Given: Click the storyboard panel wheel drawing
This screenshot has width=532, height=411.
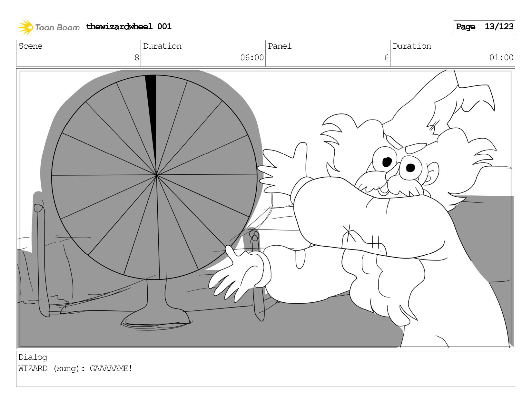Looking at the screenshot, I should pyautogui.click(x=154, y=177).
